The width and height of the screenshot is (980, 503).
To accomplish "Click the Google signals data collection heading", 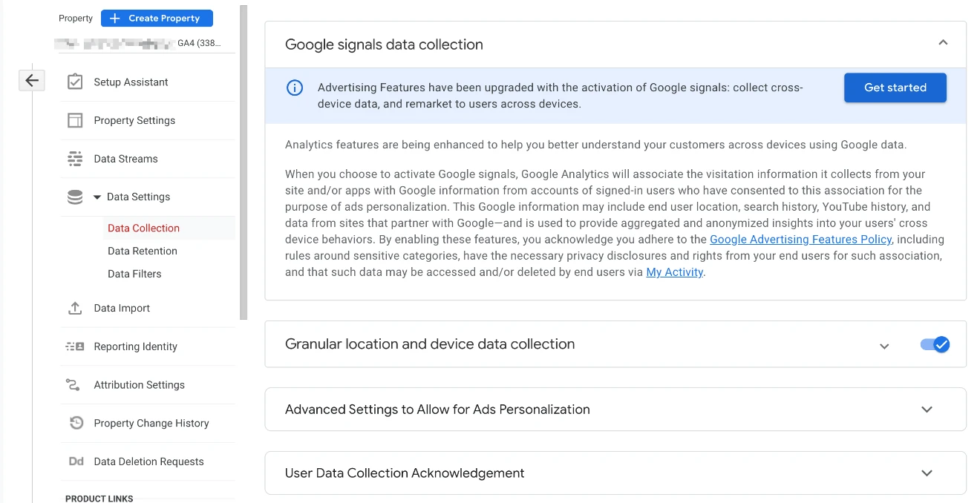I will pyautogui.click(x=384, y=45).
